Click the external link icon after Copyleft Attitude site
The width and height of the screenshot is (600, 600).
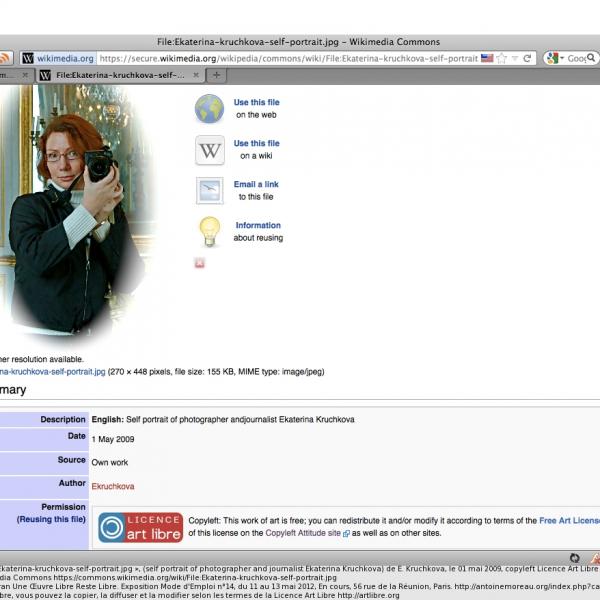click(346, 533)
